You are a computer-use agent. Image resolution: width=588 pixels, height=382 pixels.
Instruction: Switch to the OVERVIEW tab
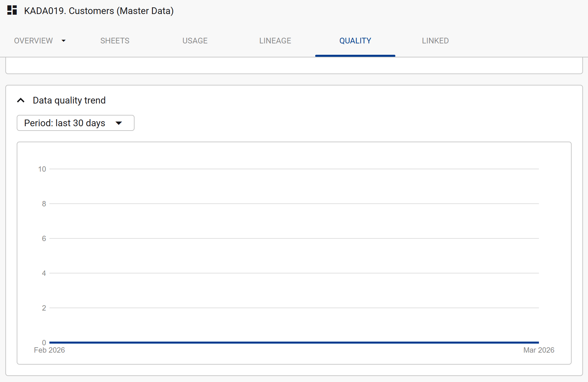(x=33, y=41)
